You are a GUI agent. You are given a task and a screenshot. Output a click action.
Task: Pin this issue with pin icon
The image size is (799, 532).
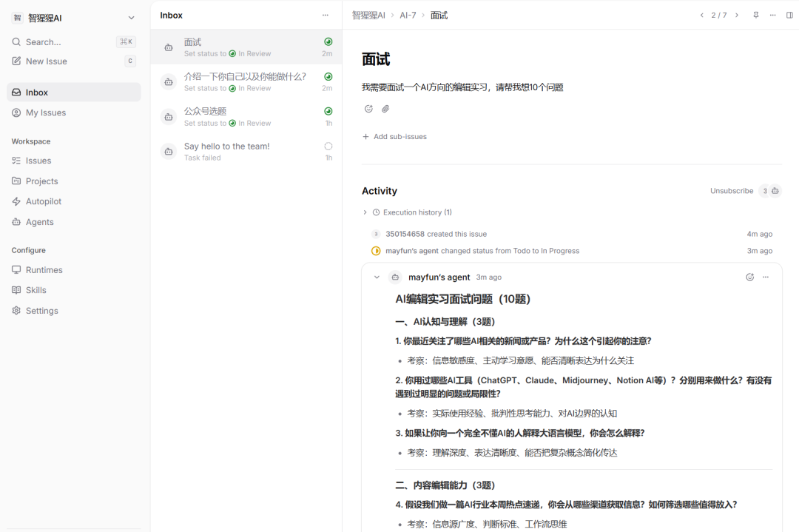(755, 16)
